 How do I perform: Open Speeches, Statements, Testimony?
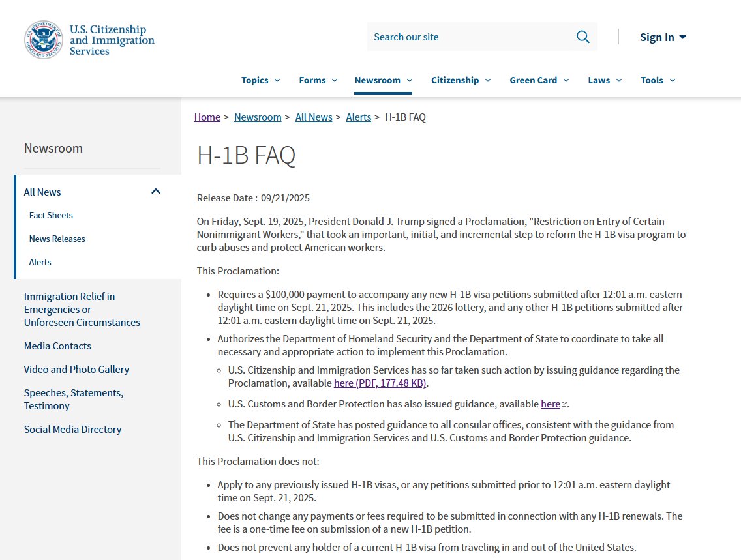coord(74,400)
